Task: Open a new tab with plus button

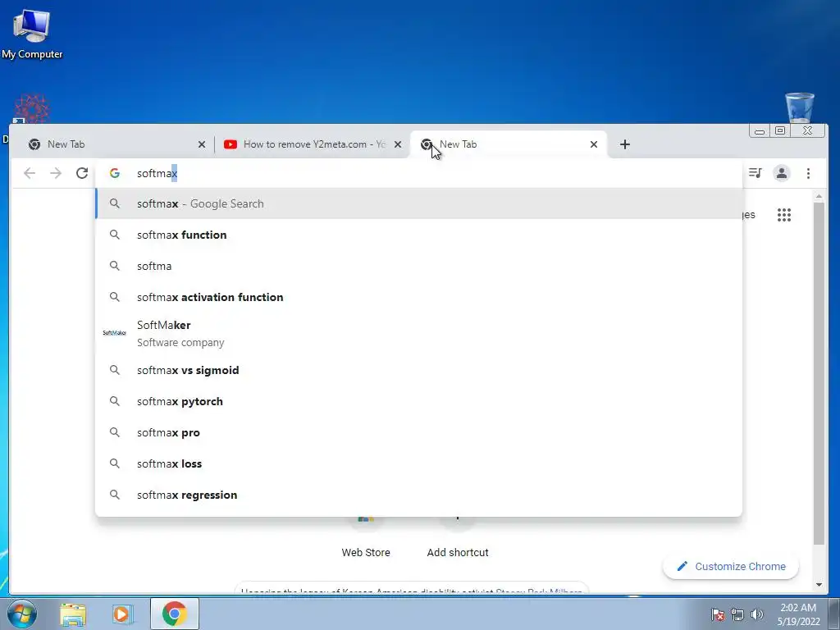Action: (x=624, y=144)
